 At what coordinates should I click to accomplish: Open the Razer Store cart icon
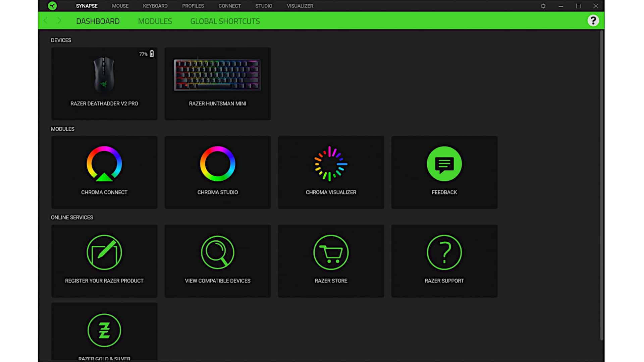(x=331, y=252)
